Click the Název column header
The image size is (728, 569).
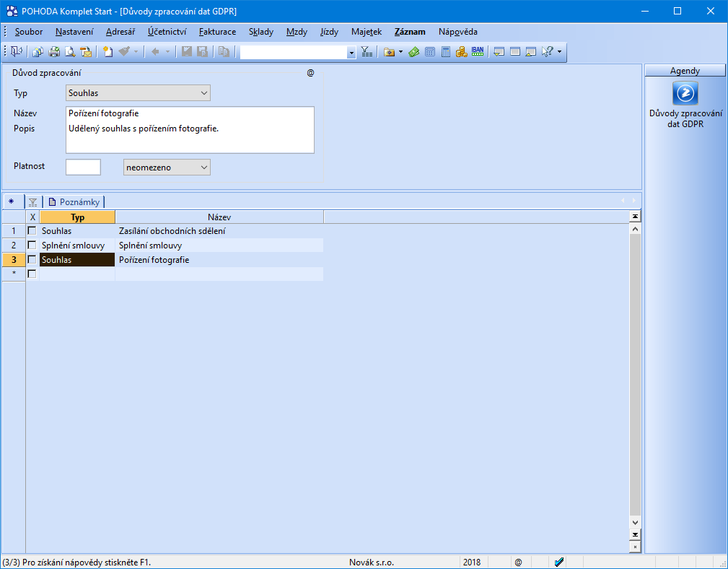tap(219, 217)
